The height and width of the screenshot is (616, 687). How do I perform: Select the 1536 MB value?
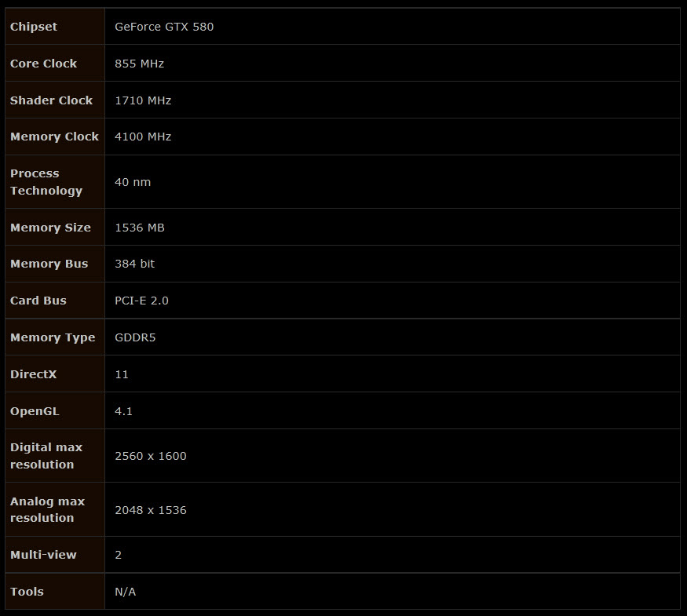click(x=140, y=228)
